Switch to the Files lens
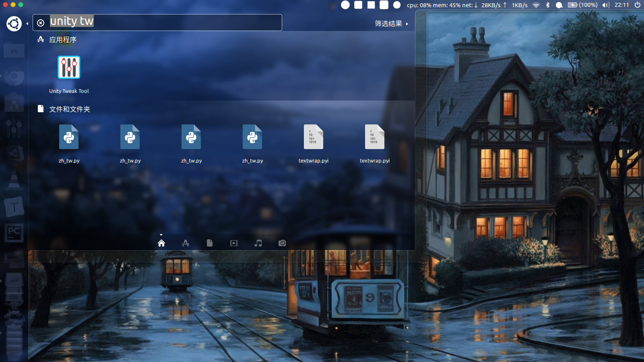The width and height of the screenshot is (644, 362). [210, 243]
